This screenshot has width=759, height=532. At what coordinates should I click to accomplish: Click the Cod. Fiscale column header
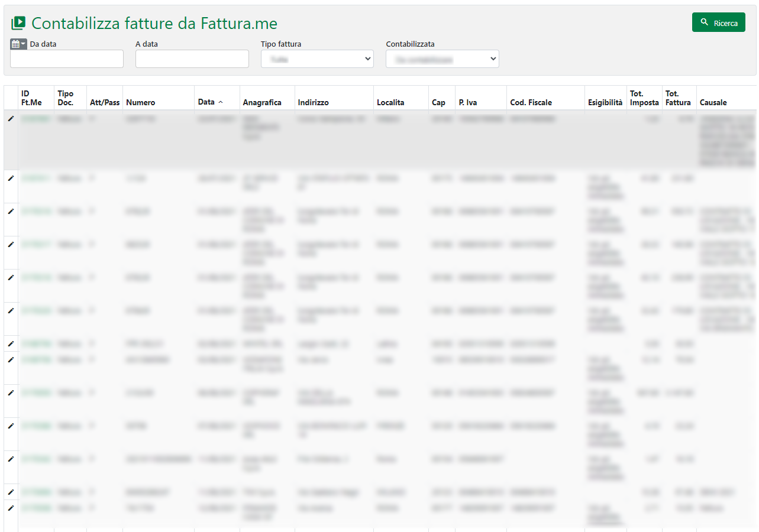coord(531,102)
